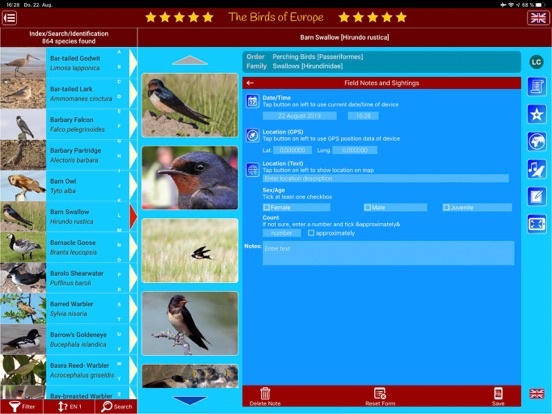
Task: Click the count number field
Action: 282,233
